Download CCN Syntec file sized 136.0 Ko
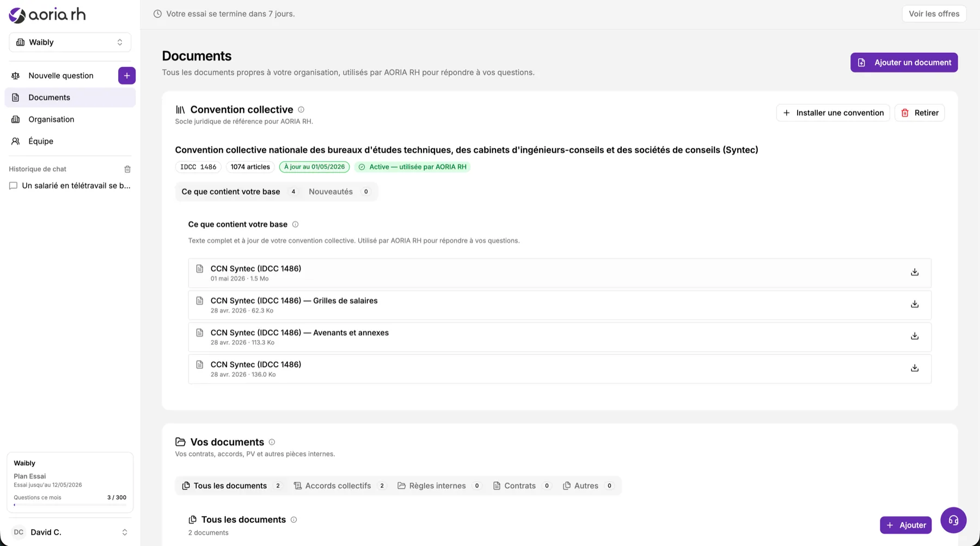980x546 pixels. pyautogui.click(x=915, y=368)
